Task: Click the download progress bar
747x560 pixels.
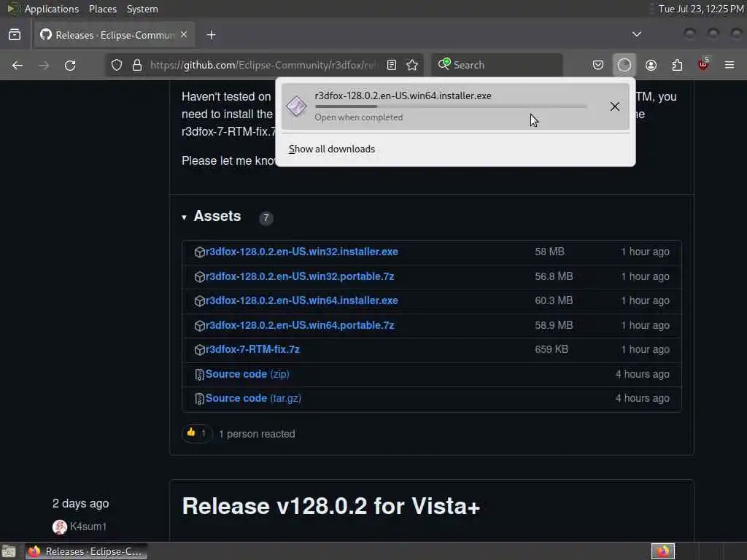Action: coord(451,106)
